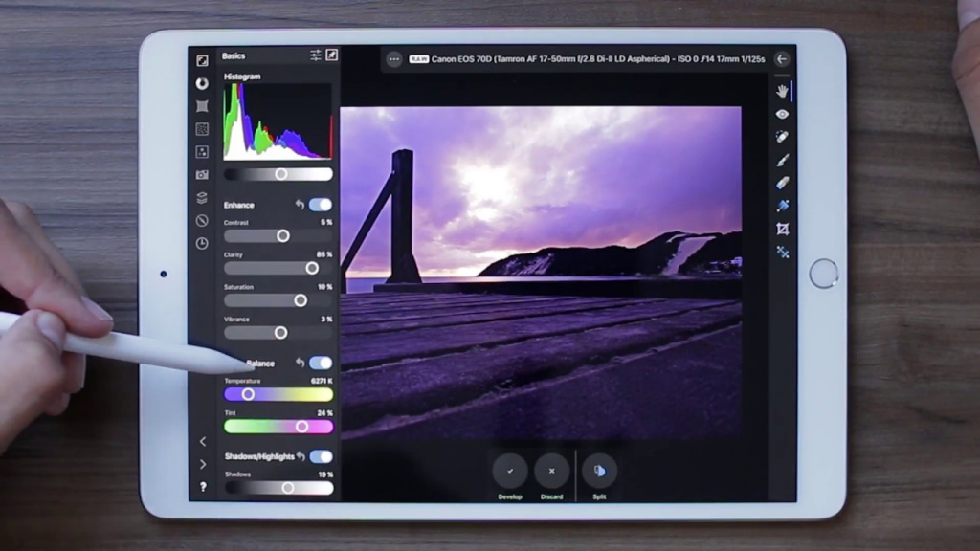Open the History clock icon

pyautogui.click(x=202, y=244)
